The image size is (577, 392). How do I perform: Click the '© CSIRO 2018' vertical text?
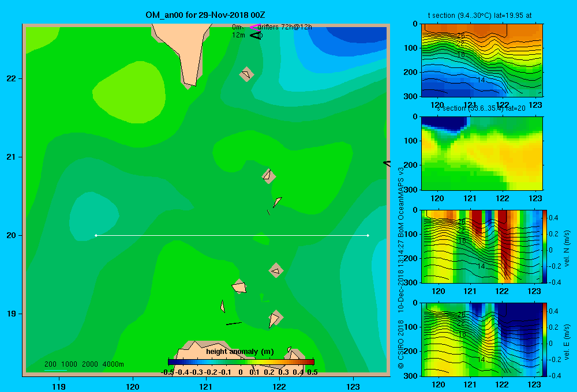point(401,344)
